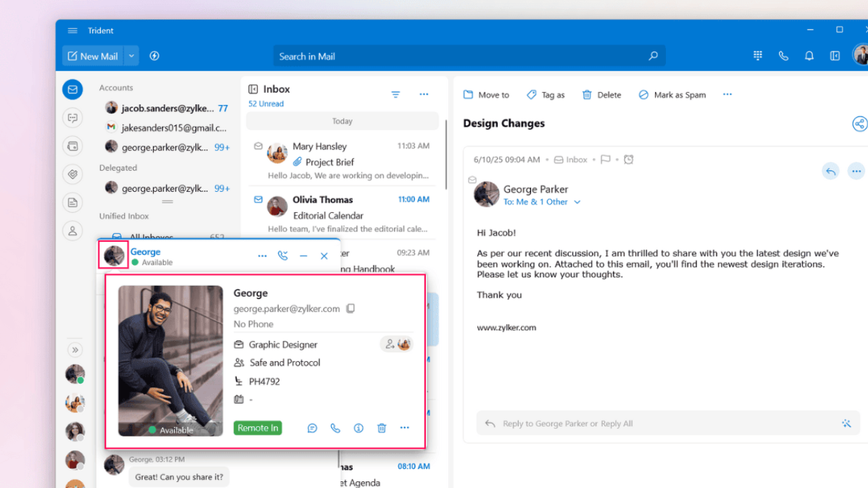The height and width of the screenshot is (488, 868).
Task: Toggle the flag on the Design Changes email
Action: (606, 159)
